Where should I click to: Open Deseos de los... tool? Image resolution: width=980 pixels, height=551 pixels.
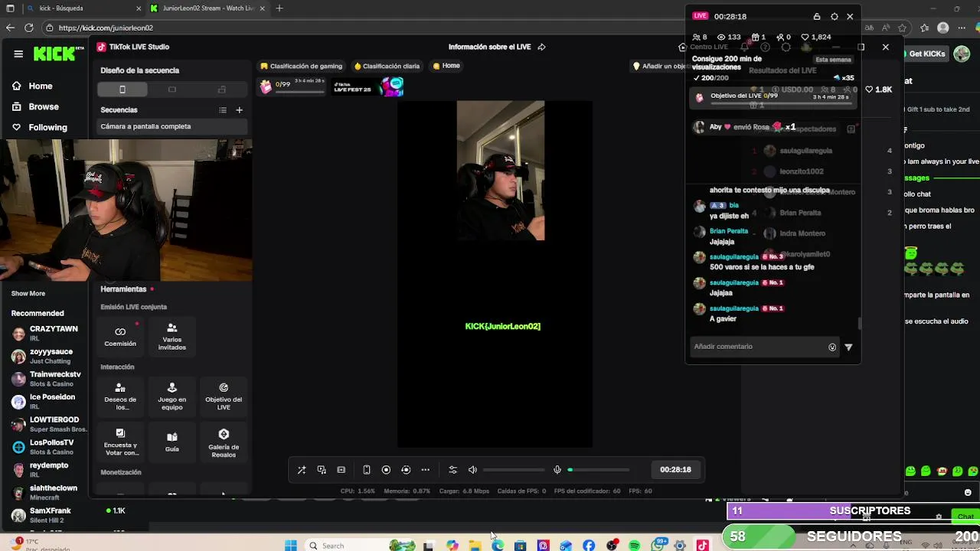pyautogui.click(x=120, y=396)
